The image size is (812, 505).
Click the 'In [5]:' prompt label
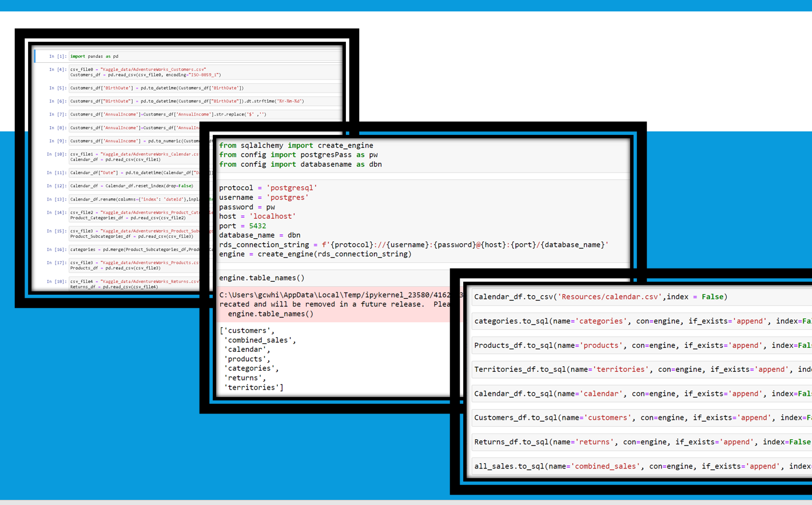58,88
